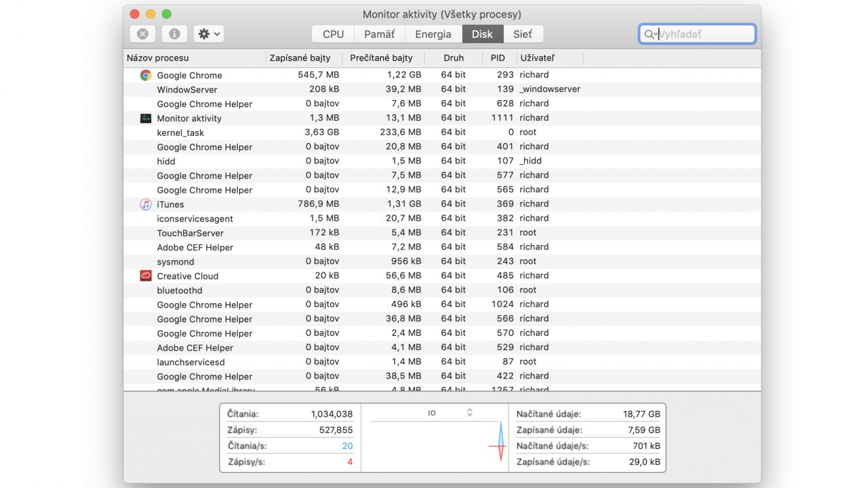Click the iTunes app icon
The image size is (868, 488).
click(x=146, y=204)
